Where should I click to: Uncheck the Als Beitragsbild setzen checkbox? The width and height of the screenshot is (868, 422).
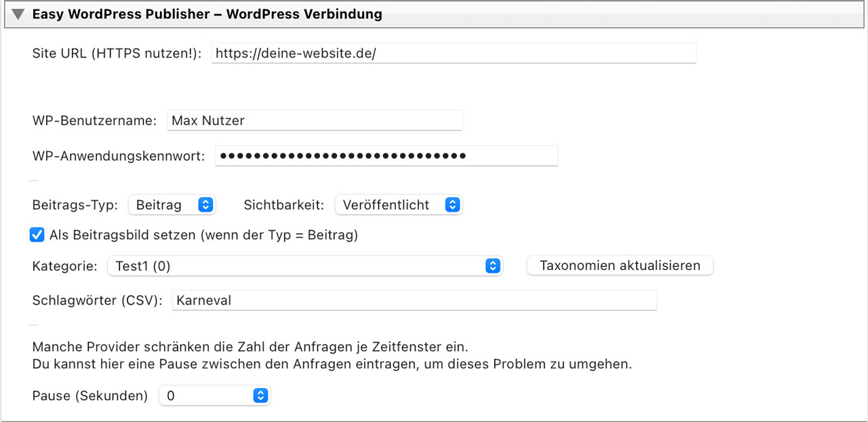37,235
